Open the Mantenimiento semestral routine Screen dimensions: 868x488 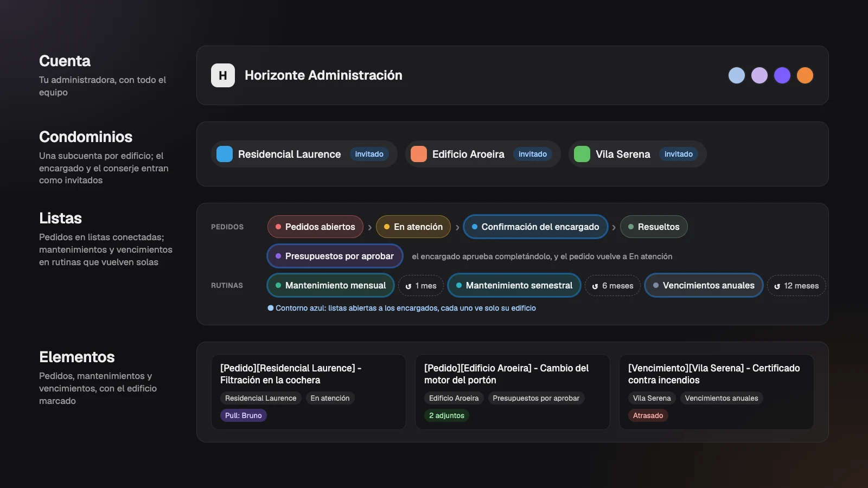pos(514,285)
